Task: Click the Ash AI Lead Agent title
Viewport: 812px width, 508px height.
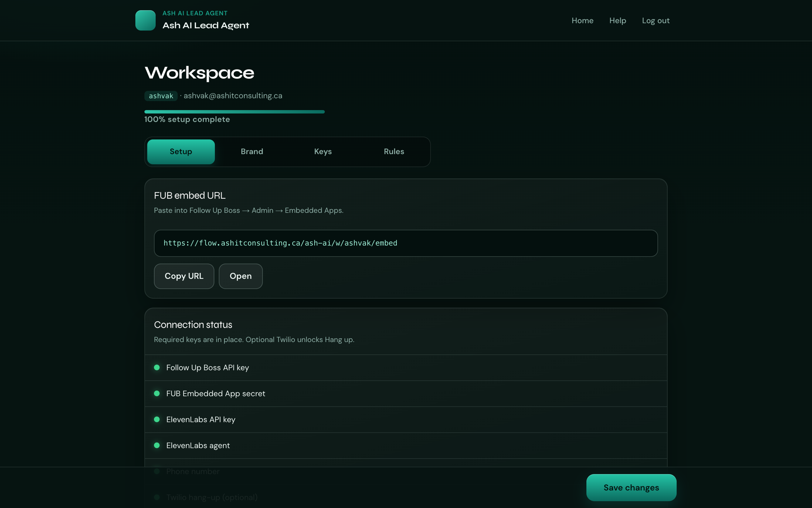Action: pos(205,25)
